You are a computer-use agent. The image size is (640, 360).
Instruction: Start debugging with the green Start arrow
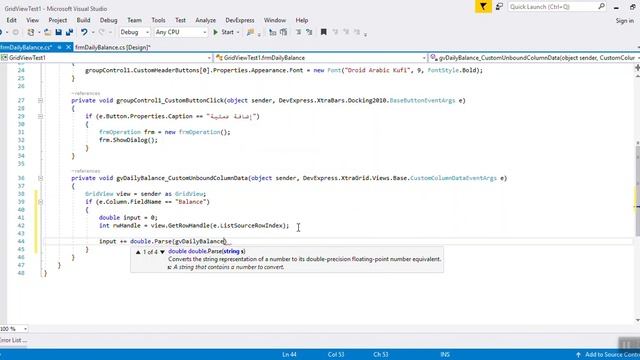tap(216, 32)
